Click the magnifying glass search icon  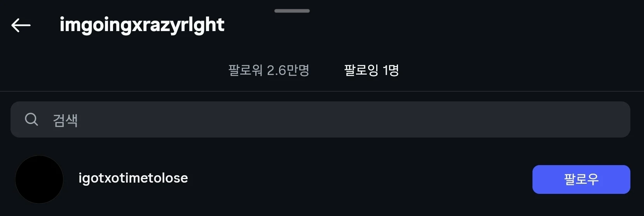(x=31, y=119)
